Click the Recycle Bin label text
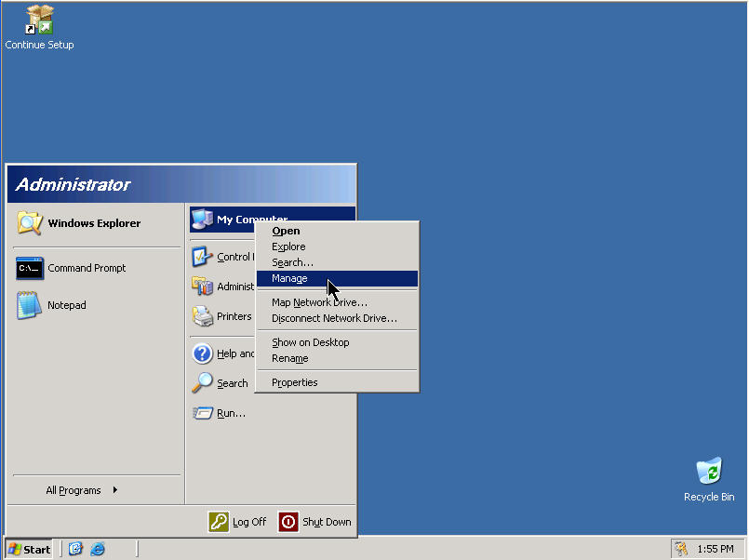This screenshot has width=749, height=560. point(709,497)
